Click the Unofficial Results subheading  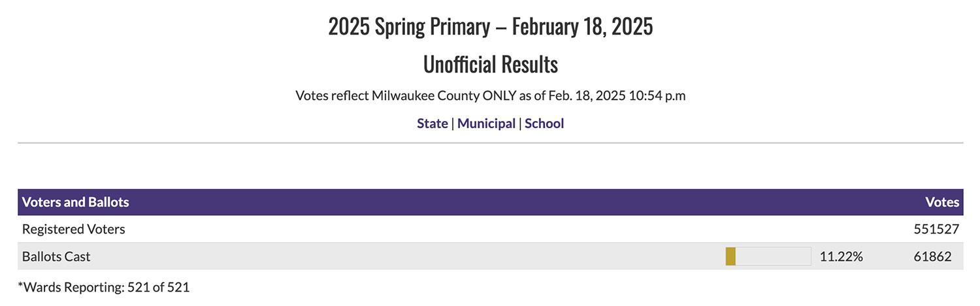(491, 65)
